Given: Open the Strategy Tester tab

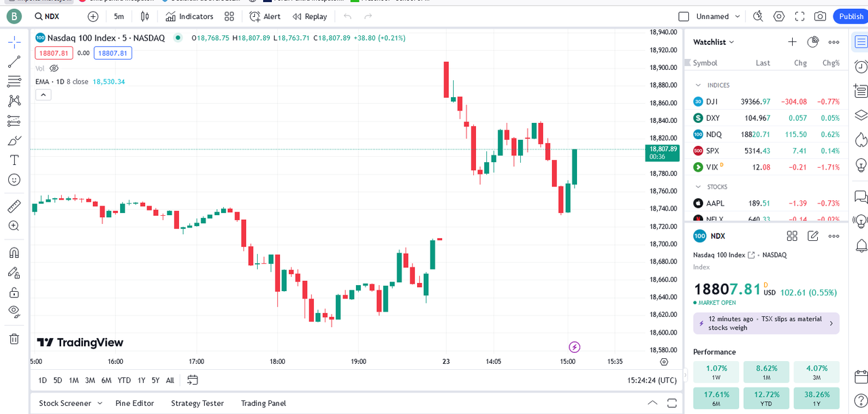Looking at the screenshot, I should 197,403.
